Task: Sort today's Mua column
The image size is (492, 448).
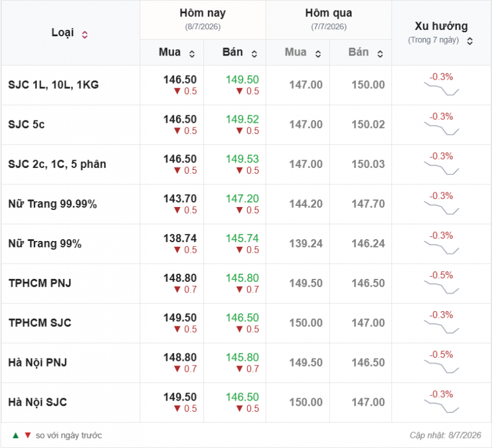Action: (192, 54)
